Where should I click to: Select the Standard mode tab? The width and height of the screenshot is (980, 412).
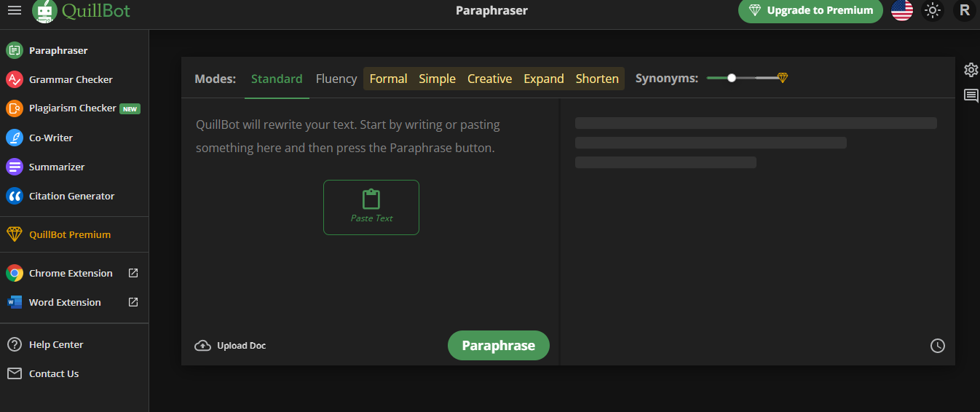(277, 79)
